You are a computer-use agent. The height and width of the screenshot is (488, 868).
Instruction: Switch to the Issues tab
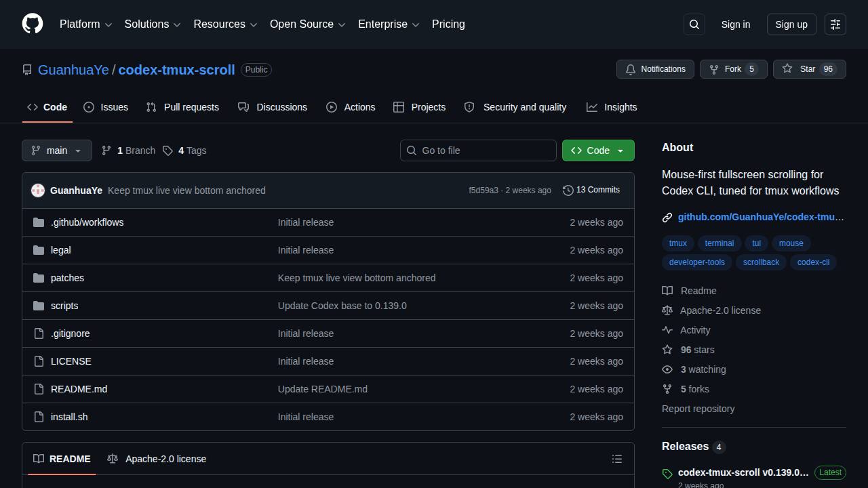(x=106, y=107)
